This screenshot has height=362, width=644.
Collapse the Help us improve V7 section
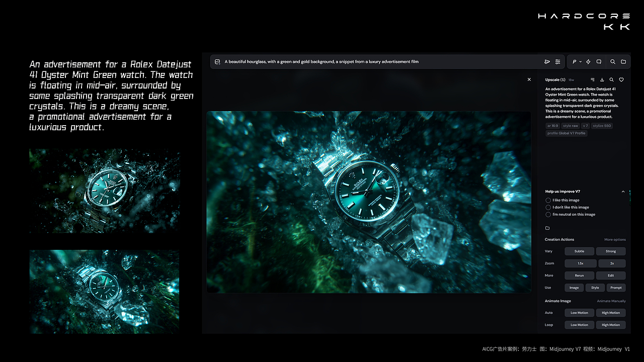623,192
